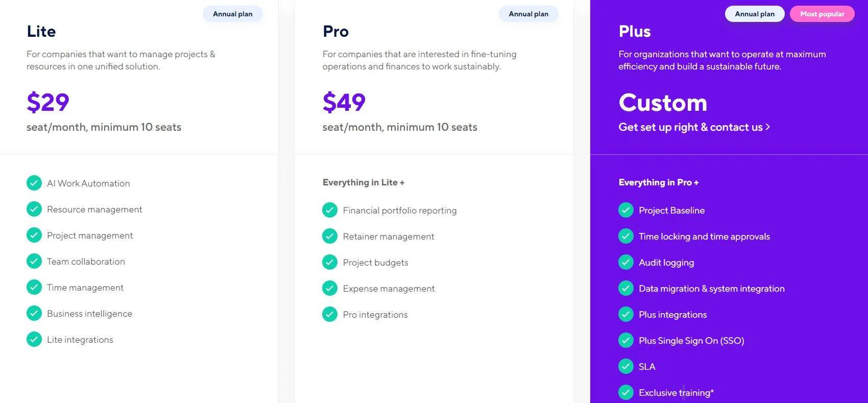Click the checkmark icon next to Financial portfolio reporting
The height and width of the screenshot is (403, 868).
click(330, 210)
